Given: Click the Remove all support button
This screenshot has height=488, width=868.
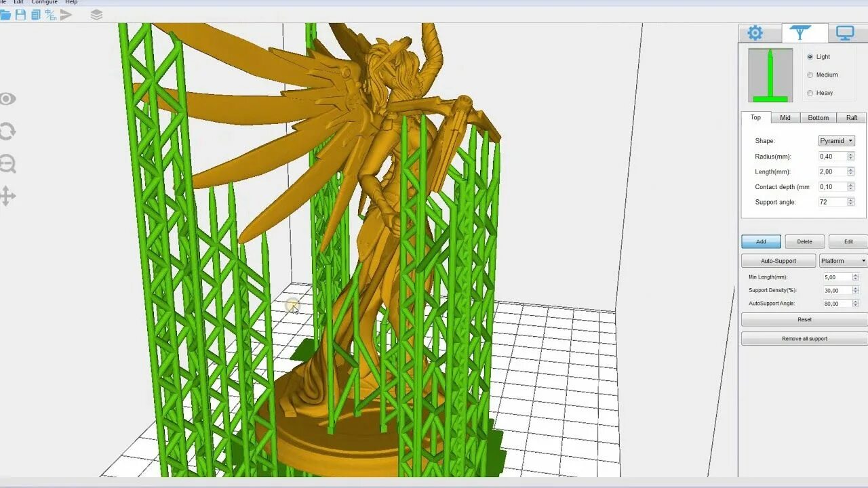Looking at the screenshot, I should (804, 339).
